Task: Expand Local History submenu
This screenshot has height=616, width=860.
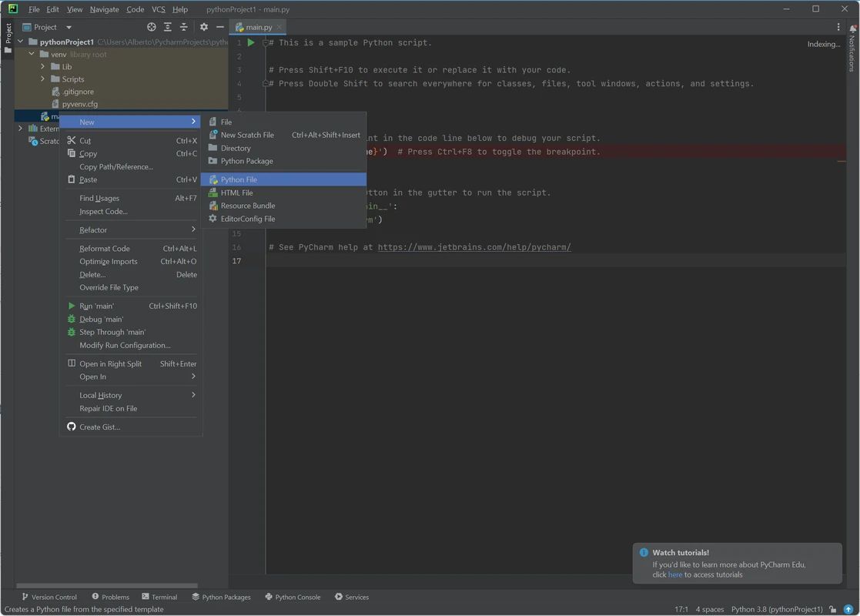Action: [131, 396]
